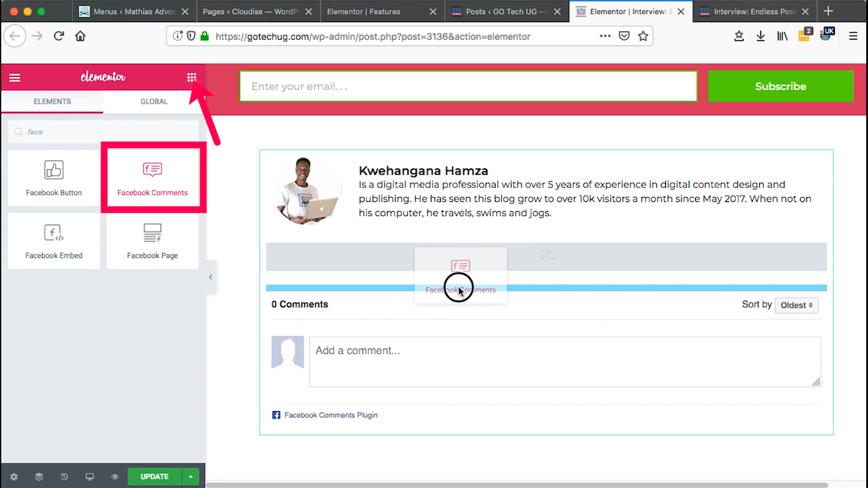Click the 0 Comments count text
Screen dimensions: 868x488
[300, 304]
